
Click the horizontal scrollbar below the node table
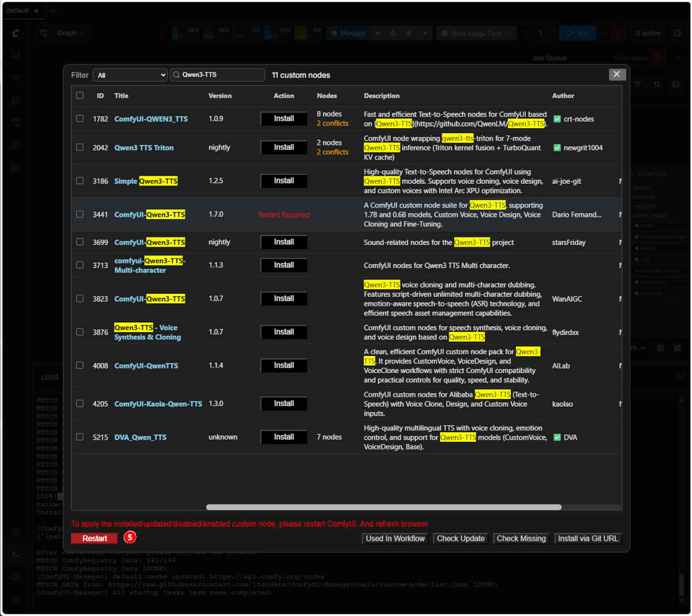(384, 507)
